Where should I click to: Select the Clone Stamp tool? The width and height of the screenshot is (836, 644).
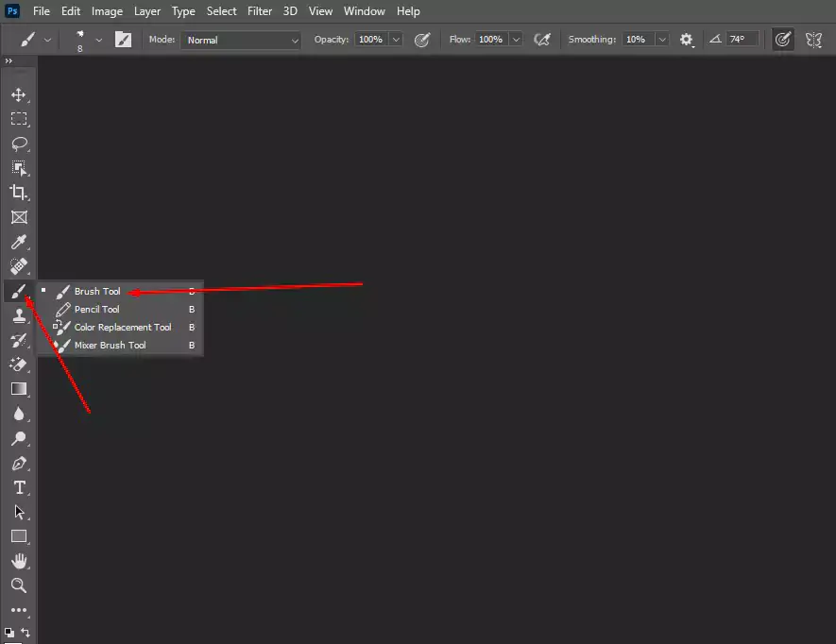click(x=19, y=315)
